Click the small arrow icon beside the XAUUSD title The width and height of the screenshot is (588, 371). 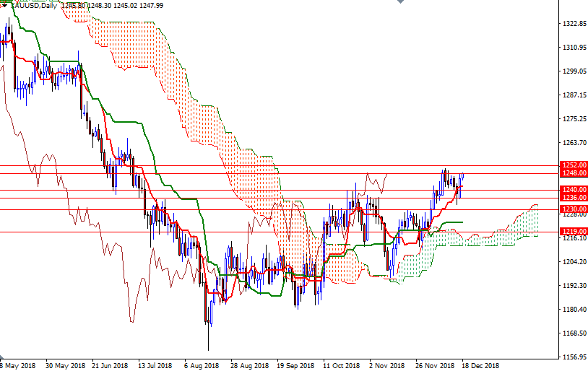(4, 5)
